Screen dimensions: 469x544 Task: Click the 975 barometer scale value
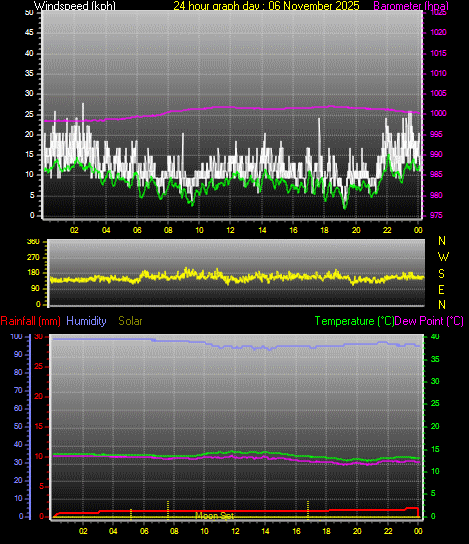(437, 215)
